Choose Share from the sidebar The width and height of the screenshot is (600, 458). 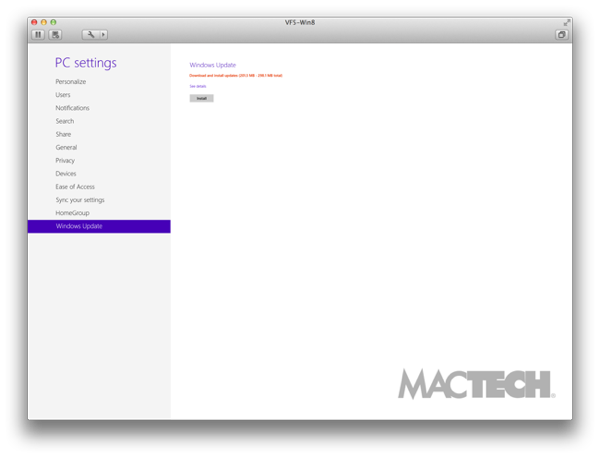click(63, 134)
